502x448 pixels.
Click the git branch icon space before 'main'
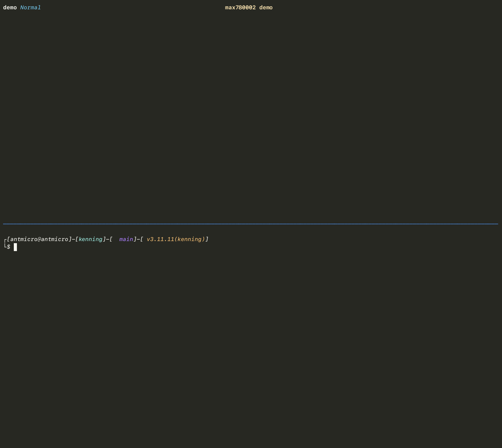pyautogui.click(x=116, y=239)
